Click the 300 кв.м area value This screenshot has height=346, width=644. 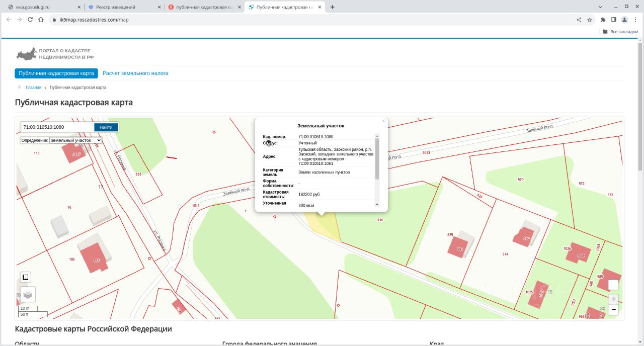[x=306, y=206]
